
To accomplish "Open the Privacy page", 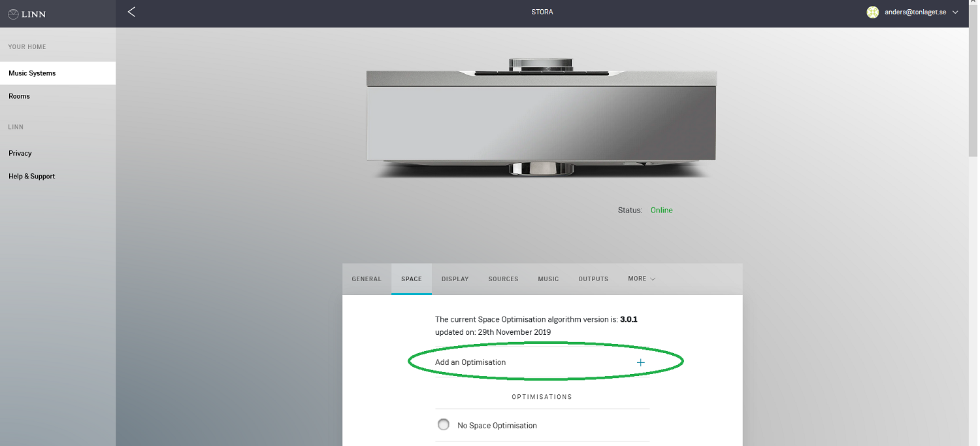I will point(57,153).
